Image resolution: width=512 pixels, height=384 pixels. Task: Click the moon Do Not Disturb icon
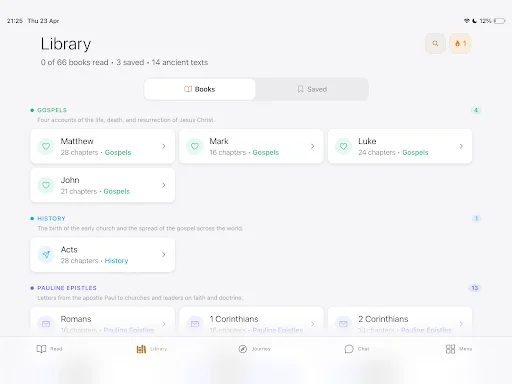click(x=474, y=21)
